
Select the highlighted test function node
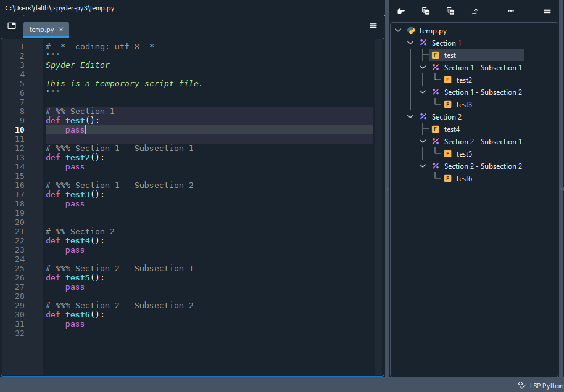450,55
